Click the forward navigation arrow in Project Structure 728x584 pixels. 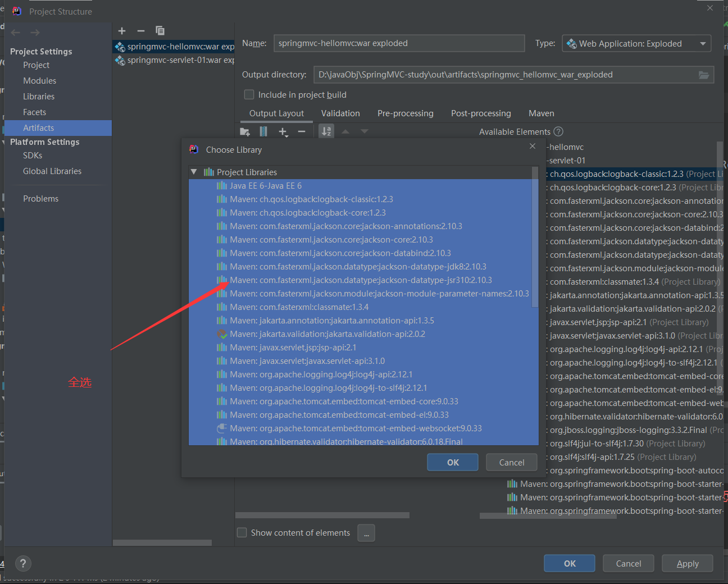[x=35, y=33]
